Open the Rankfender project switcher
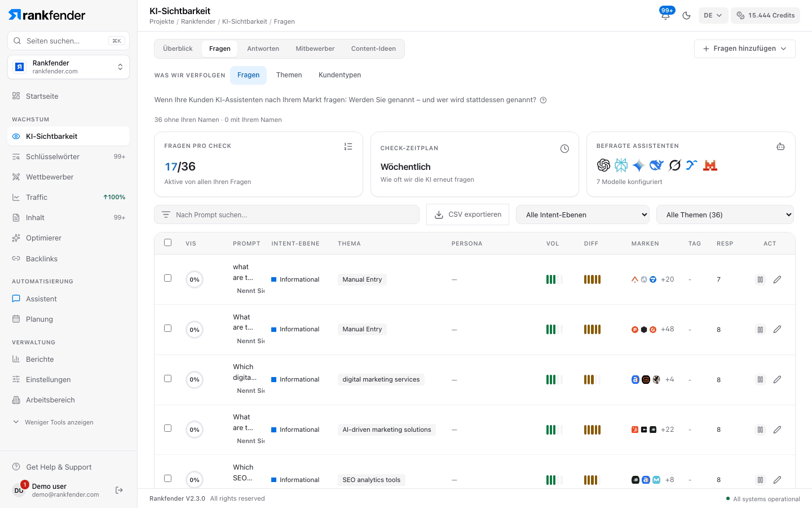The image size is (812, 508). [68, 67]
